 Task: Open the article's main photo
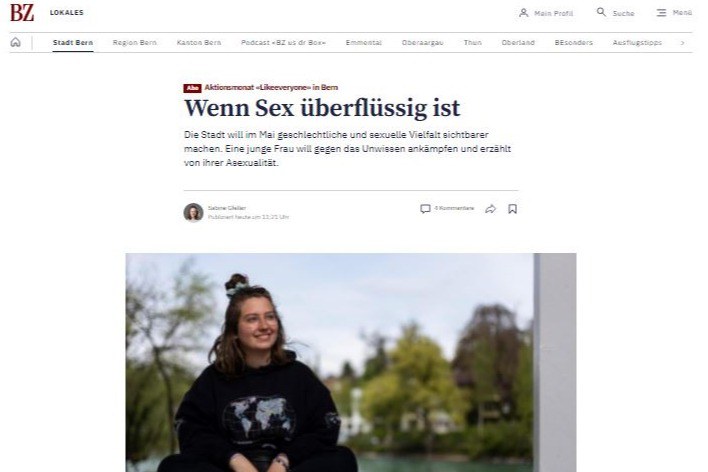pyautogui.click(x=351, y=362)
